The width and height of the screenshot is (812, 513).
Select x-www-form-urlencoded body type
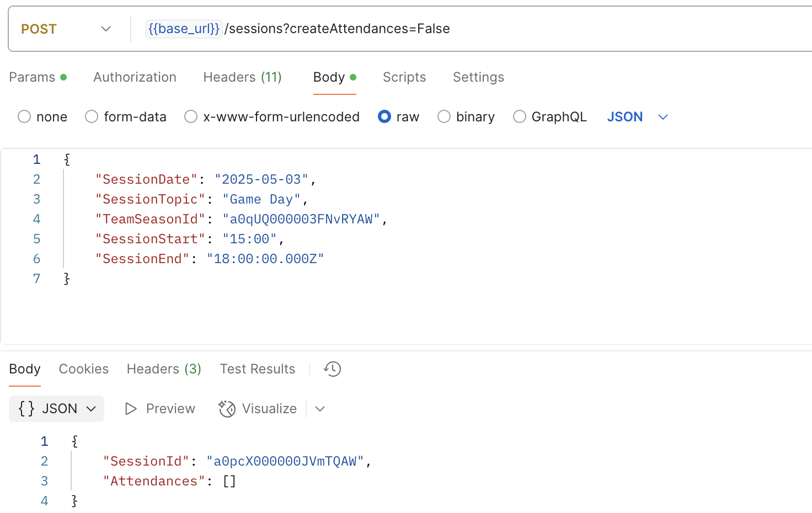tap(272, 117)
